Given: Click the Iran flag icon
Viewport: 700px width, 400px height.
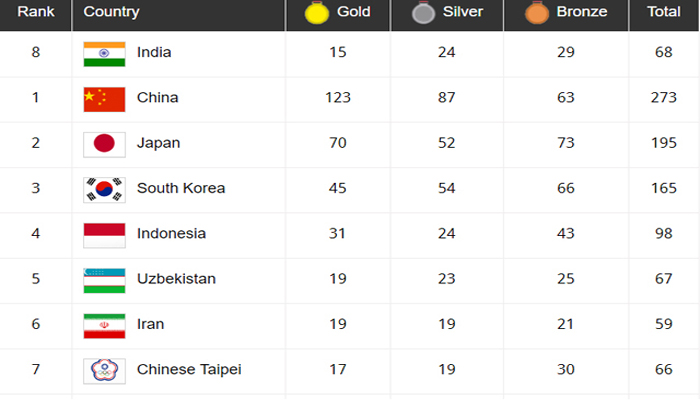Looking at the screenshot, I should (104, 326).
